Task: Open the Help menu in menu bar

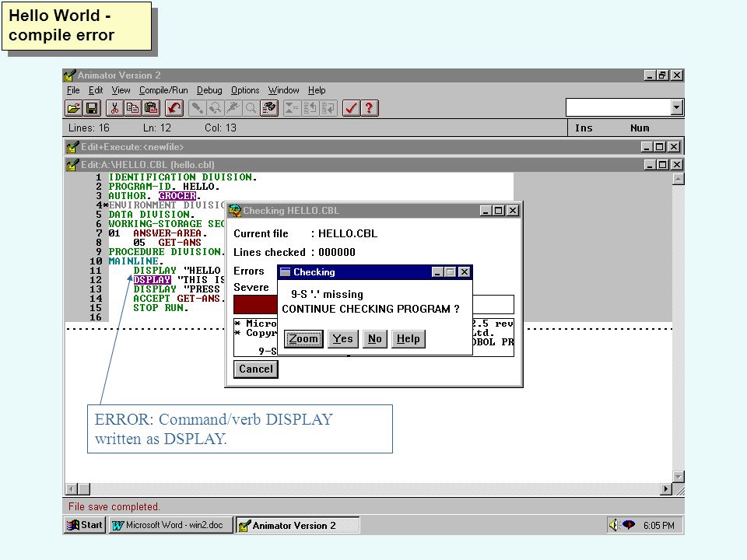Action: [317, 90]
